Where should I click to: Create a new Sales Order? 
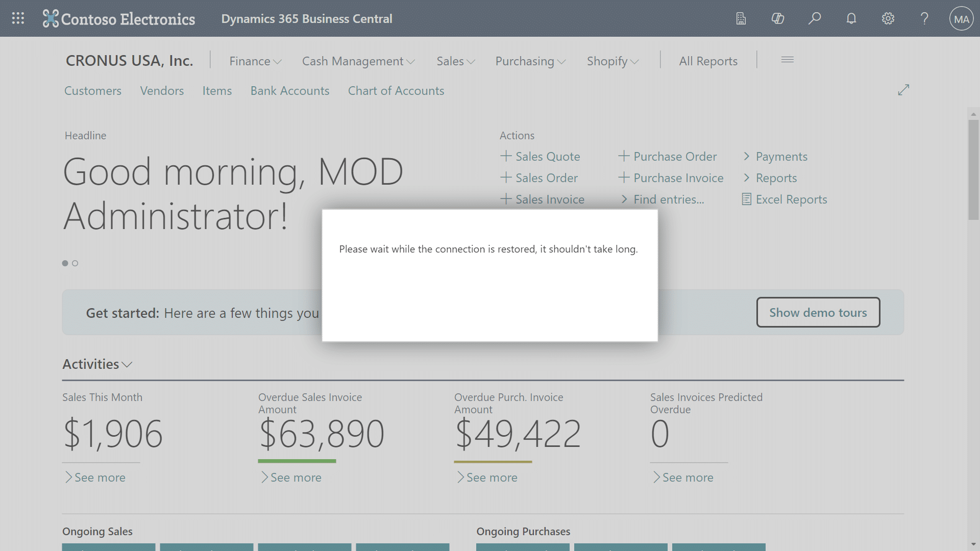[x=547, y=178]
